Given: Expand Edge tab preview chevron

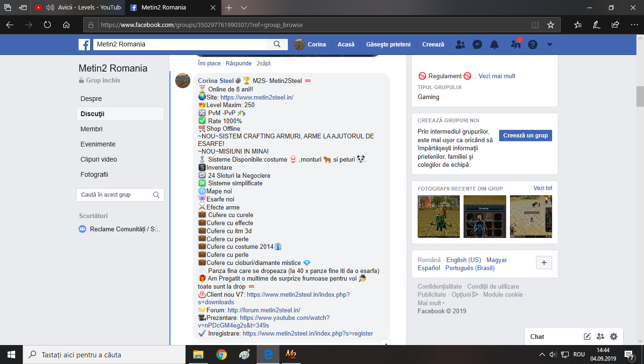Looking at the screenshot, I should [244, 8].
